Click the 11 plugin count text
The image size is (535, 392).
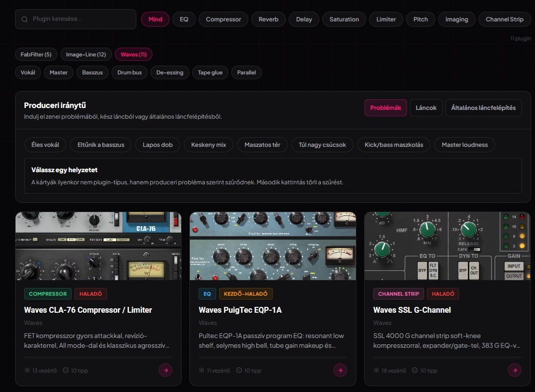pos(520,38)
